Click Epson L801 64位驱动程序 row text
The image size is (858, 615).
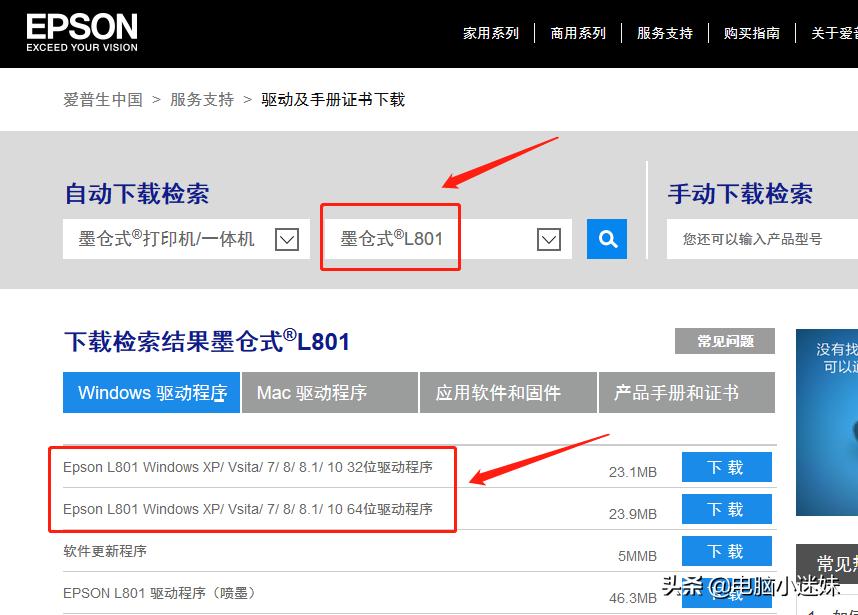248,509
